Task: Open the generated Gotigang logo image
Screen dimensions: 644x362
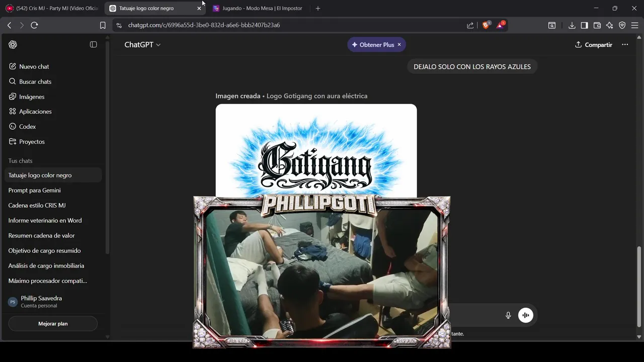Action: coord(316,151)
